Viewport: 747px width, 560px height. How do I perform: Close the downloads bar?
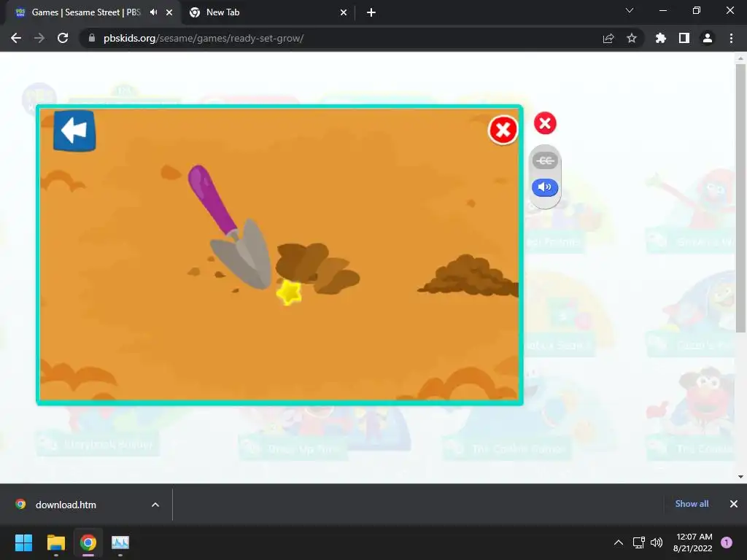click(x=734, y=504)
